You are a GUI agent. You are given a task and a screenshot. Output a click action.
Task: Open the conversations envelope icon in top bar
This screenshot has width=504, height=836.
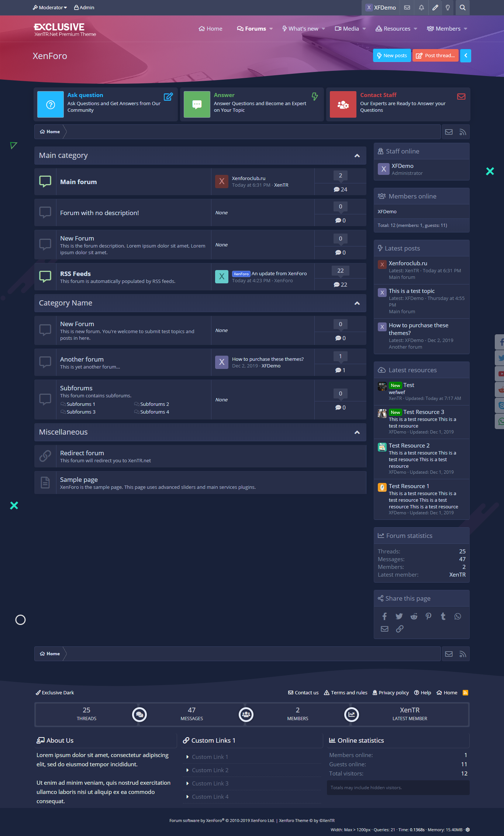click(407, 7)
